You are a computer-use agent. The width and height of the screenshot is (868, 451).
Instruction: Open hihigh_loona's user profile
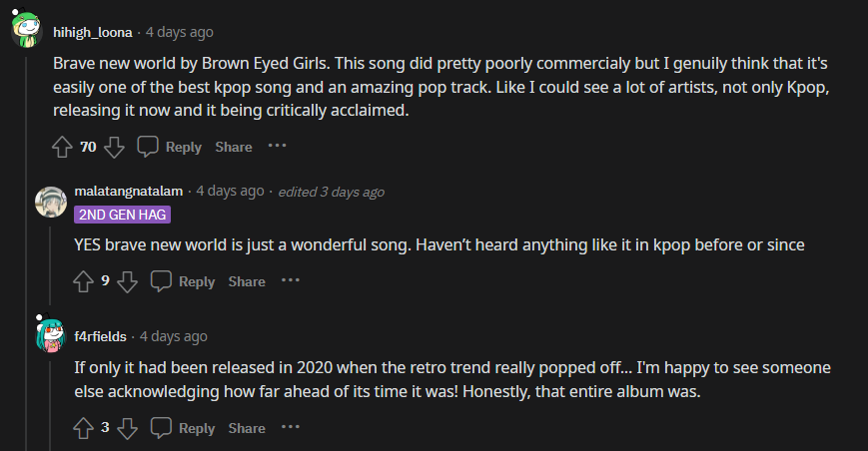92,32
